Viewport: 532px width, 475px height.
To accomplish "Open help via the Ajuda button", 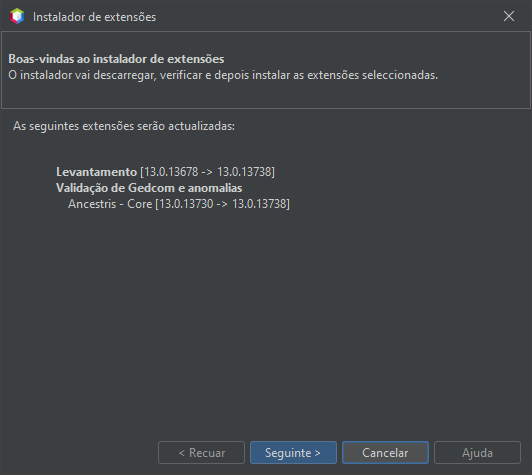I will [477, 452].
